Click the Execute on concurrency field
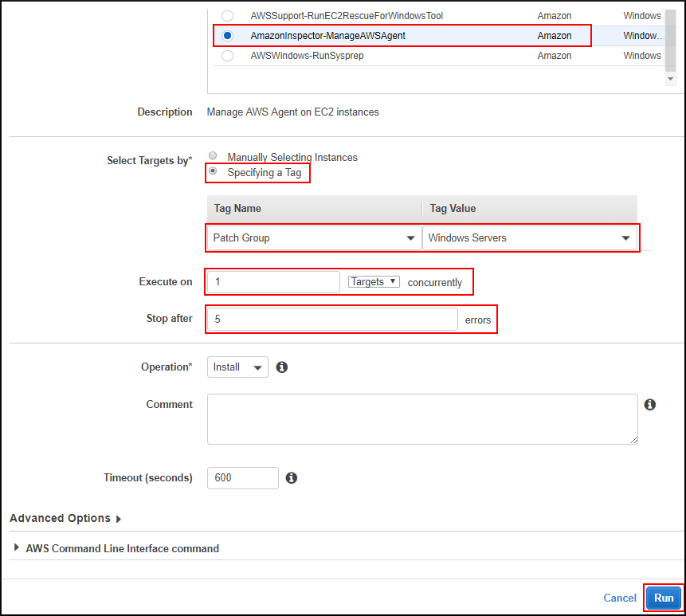The height and width of the screenshot is (616, 686). point(272,281)
